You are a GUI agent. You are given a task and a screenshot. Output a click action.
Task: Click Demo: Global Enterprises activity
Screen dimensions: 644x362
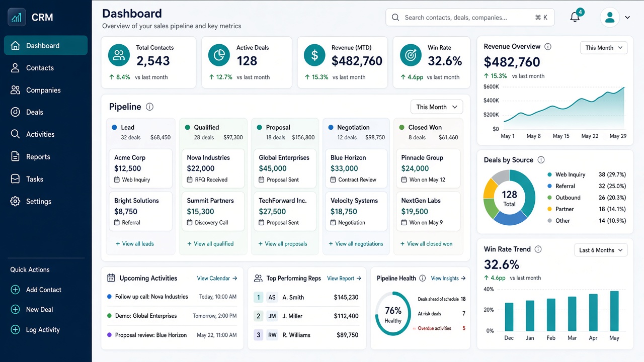tap(172, 316)
